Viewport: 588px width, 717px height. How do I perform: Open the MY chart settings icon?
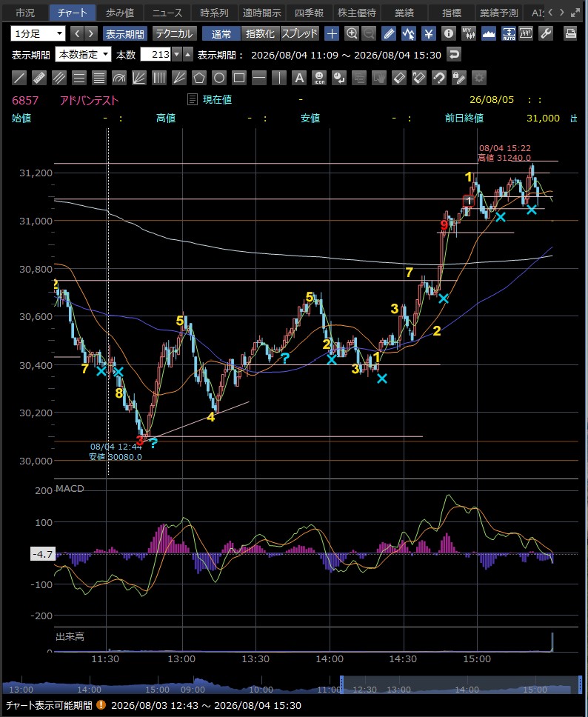pos(469,33)
